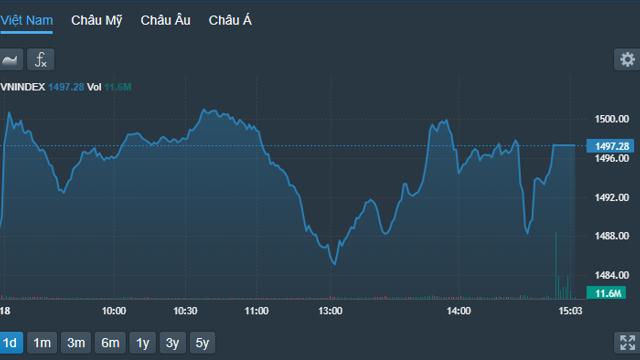Click the 1500.00 price axis label

[x=612, y=119]
